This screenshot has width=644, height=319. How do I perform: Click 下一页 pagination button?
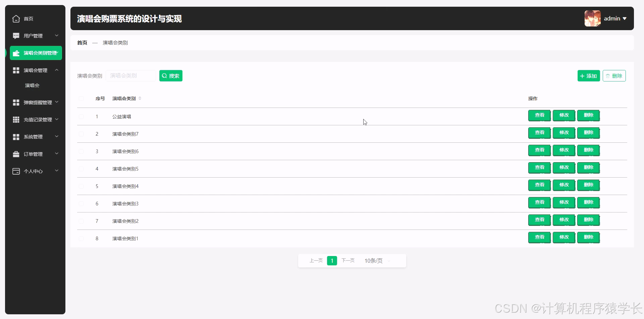pyautogui.click(x=348, y=260)
